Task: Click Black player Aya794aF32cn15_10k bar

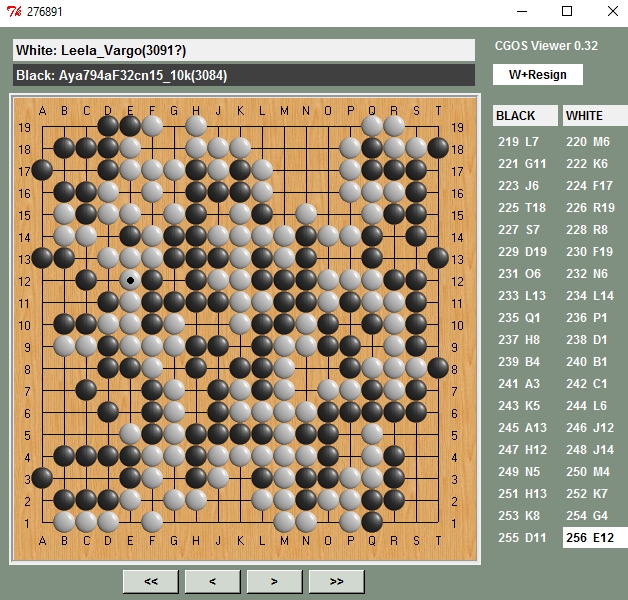Action: point(243,75)
